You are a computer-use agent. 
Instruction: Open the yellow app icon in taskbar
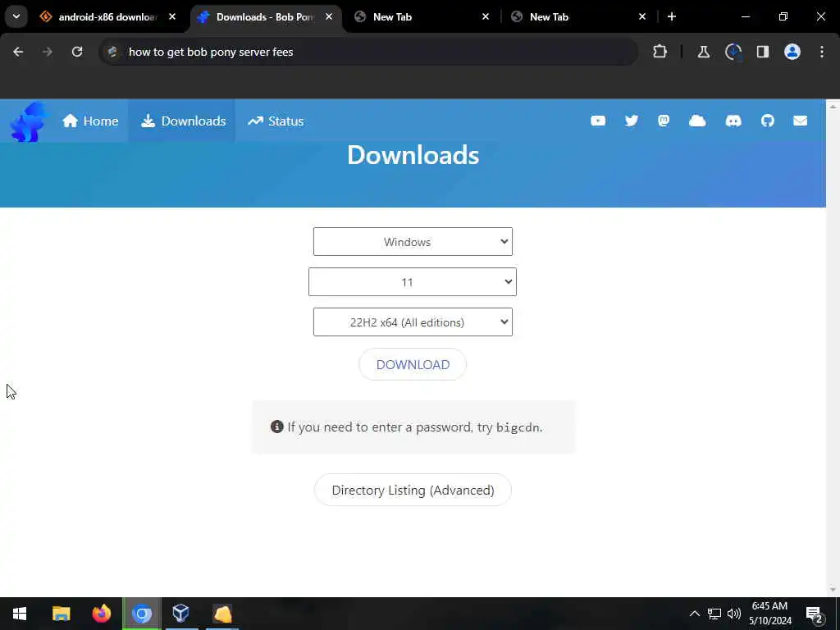pos(222,614)
